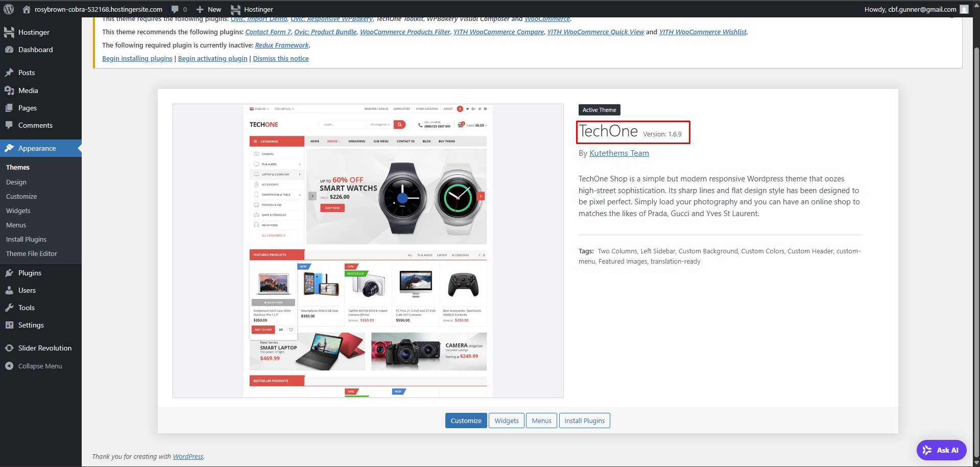Screen dimensions: 980x467
Task: Click the Collapse Menu arrow icon
Action: [x=9, y=366]
